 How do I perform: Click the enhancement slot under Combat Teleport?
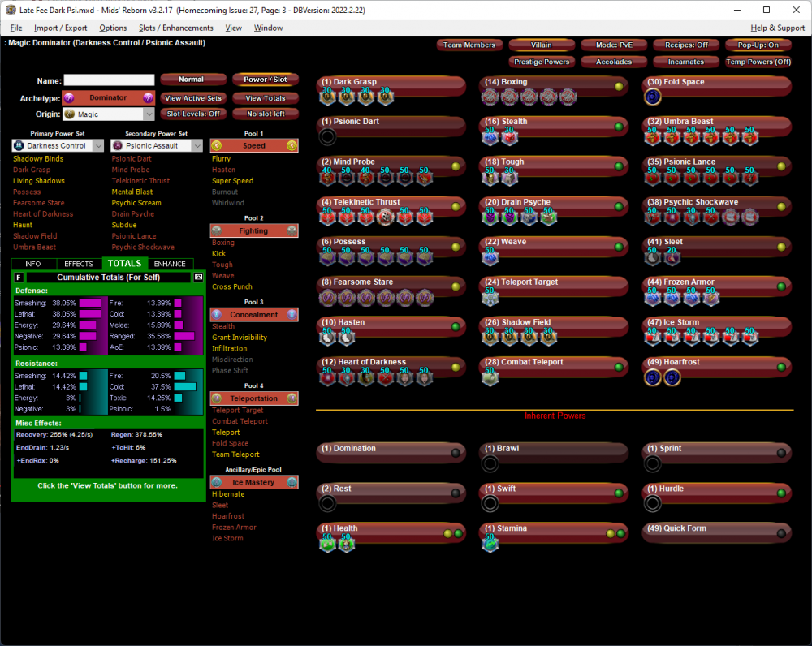[490, 377]
